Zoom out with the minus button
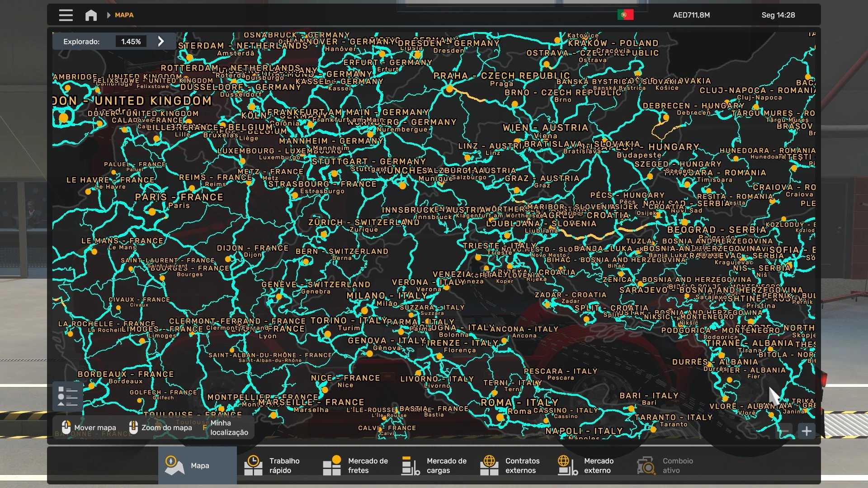The height and width of the screenshot is (488, 868). pyautogui.click(x=785, y=431)
